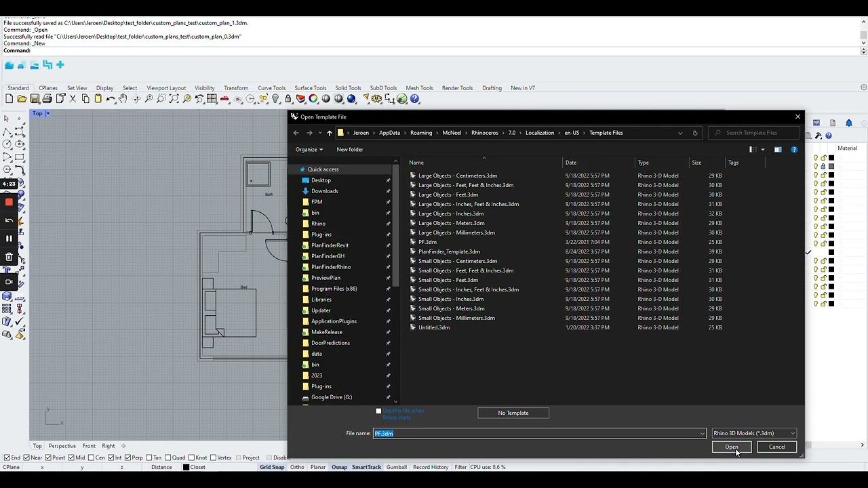Click New folder in the dialog toolbar

point(350,150)
